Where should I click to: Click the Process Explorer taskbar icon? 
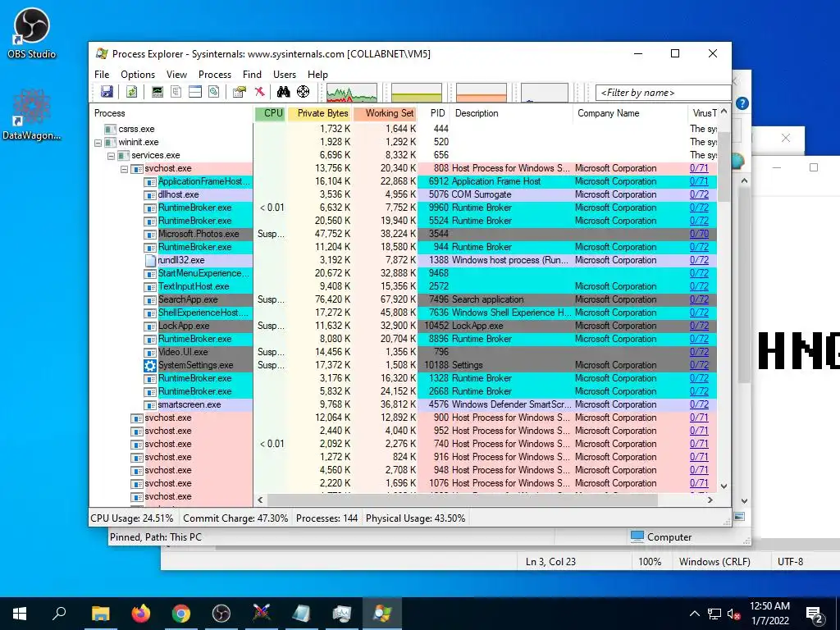coord(382,614)
